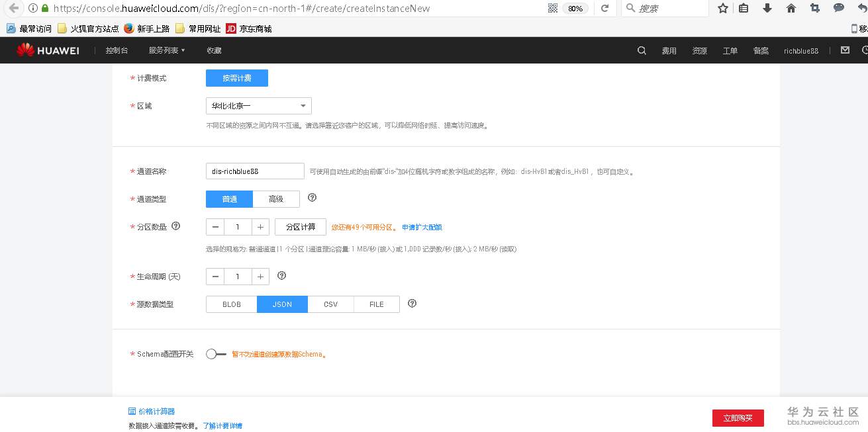Image resolution: width=868 pixels, height=432 pixels.
Task: Open the 申请扩大配额 link
Action: 422,226
